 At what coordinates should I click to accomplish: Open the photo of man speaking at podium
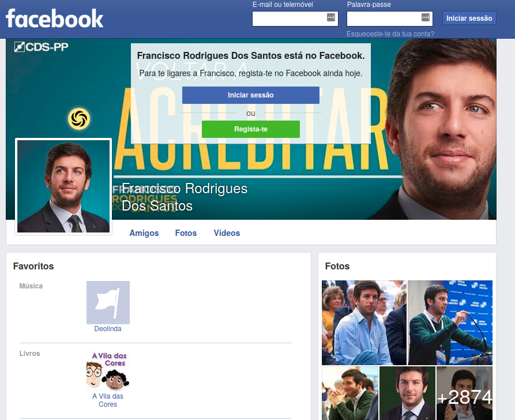coord(450,322)
